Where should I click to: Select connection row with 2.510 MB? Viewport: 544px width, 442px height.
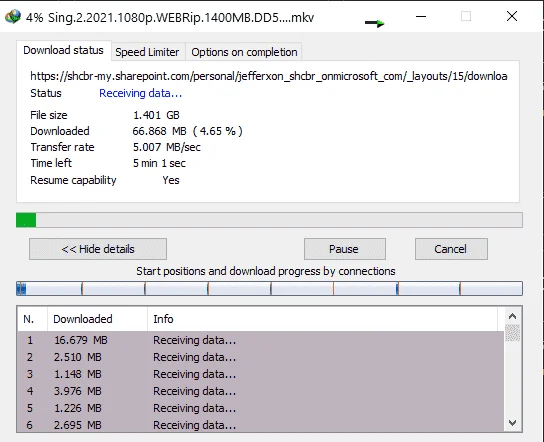coord(261,357)
